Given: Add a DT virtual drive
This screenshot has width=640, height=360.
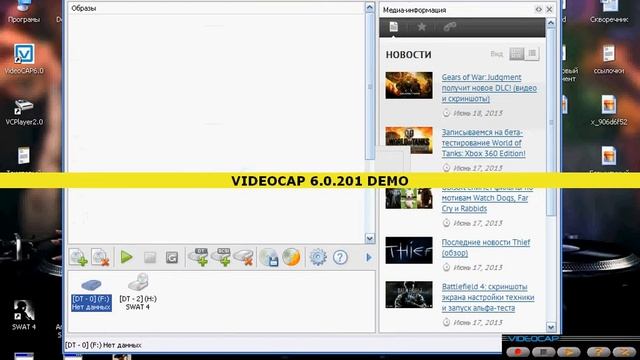Looking at the screenshot, I should pyautogui.click(x=198, y=257).
